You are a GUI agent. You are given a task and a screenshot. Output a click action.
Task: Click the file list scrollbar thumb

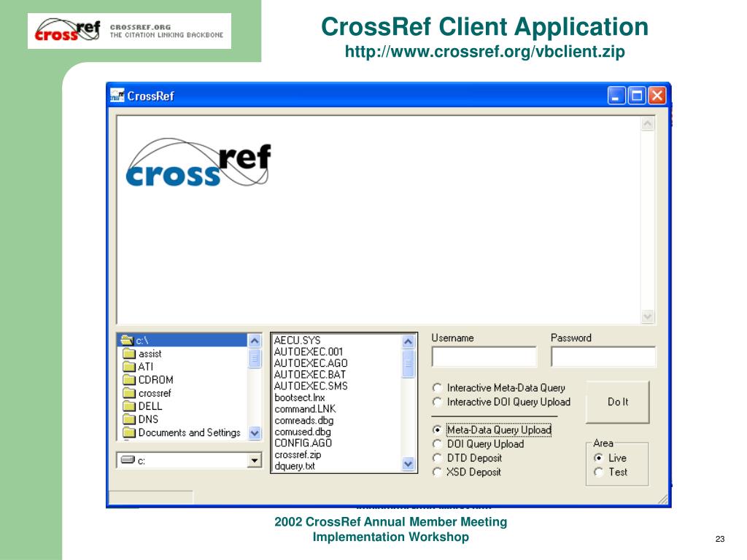[x=409, y=364]
